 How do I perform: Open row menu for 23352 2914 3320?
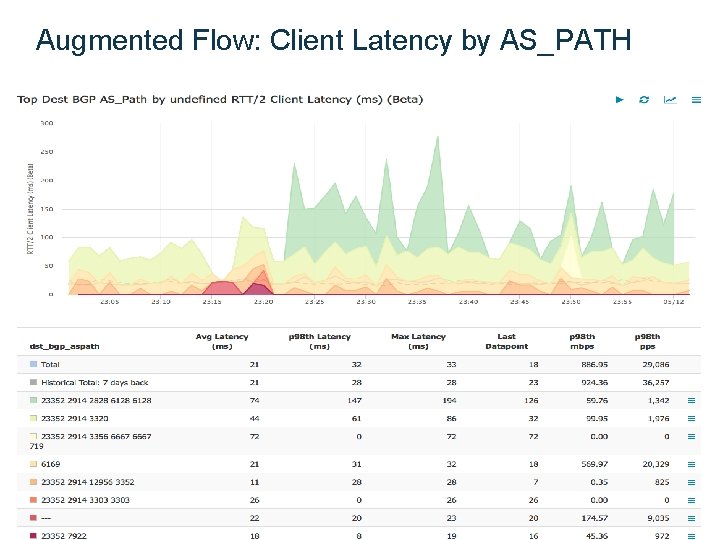click(691, 418)
